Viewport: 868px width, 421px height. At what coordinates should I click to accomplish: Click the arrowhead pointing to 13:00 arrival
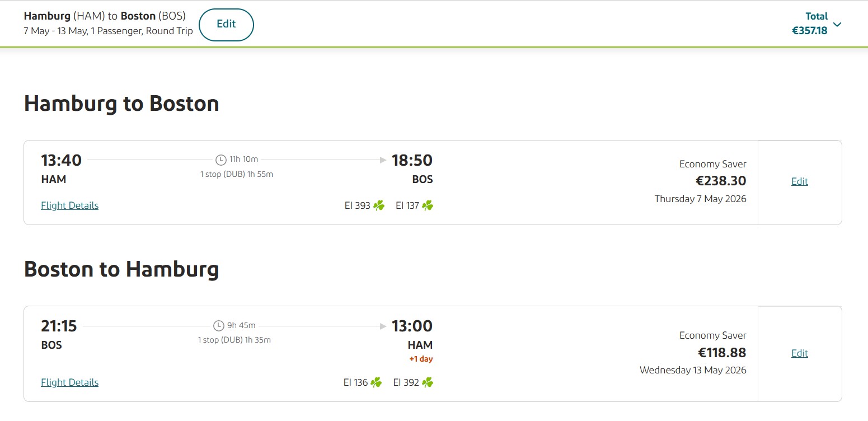click(383, 326)
